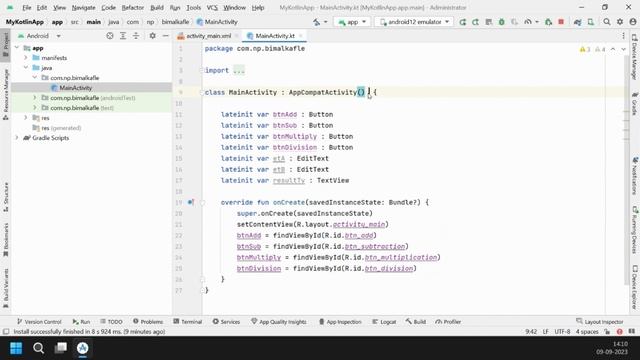Image resolution: width=640 pixels, height=360 pixels.
Task: Toggle the Bookmarks side panel
Action: point(6,240)
